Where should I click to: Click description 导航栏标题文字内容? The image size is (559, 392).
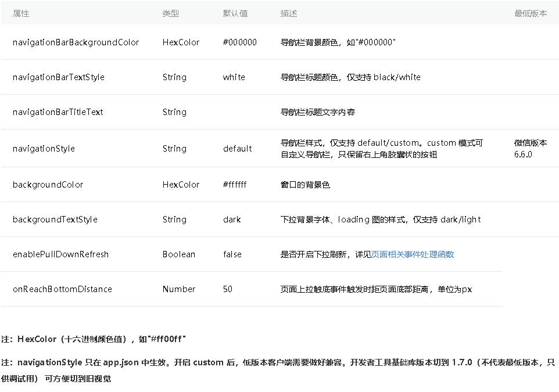coord(318,112)
